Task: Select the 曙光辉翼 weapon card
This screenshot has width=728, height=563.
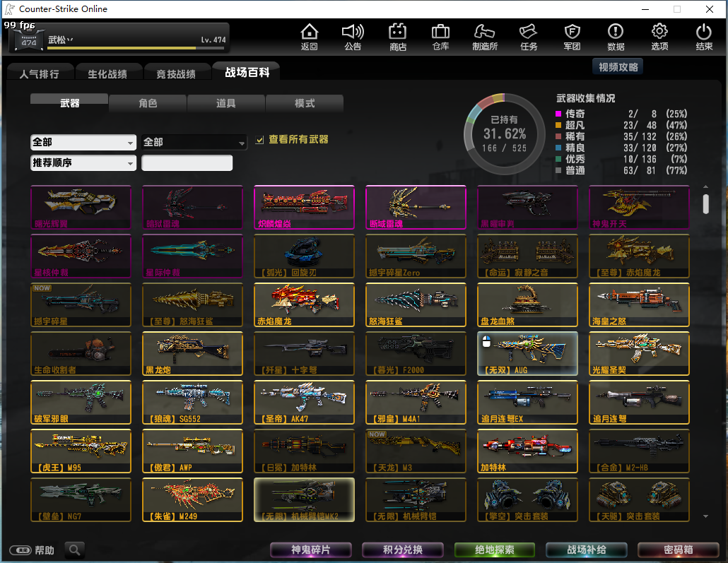Action: tap(81, 207)
